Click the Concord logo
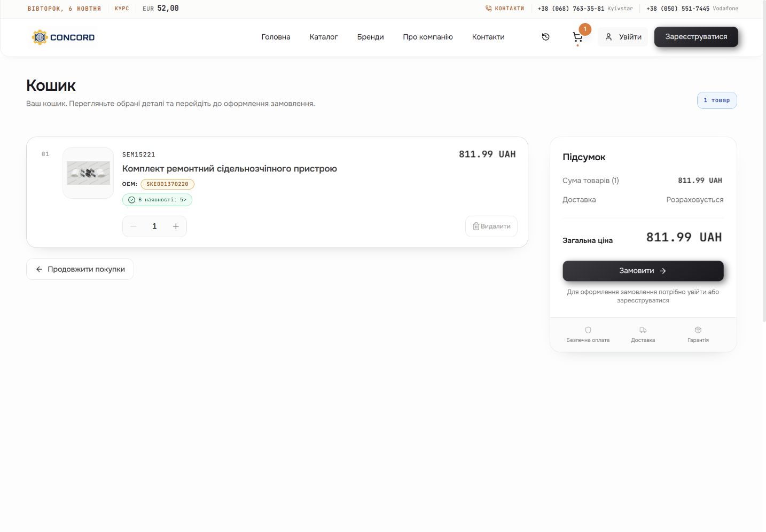This screenshot has height=532, width=766. [63, 37]
